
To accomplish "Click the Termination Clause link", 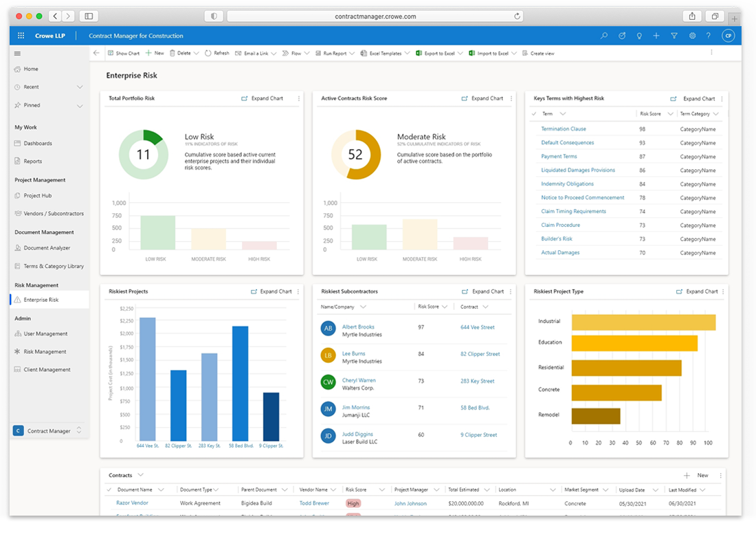I will click(x=564, y=129).
